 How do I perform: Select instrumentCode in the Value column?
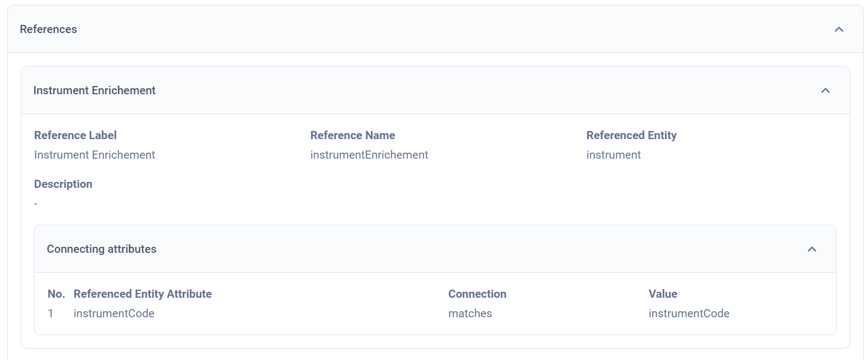coord(688,313)
